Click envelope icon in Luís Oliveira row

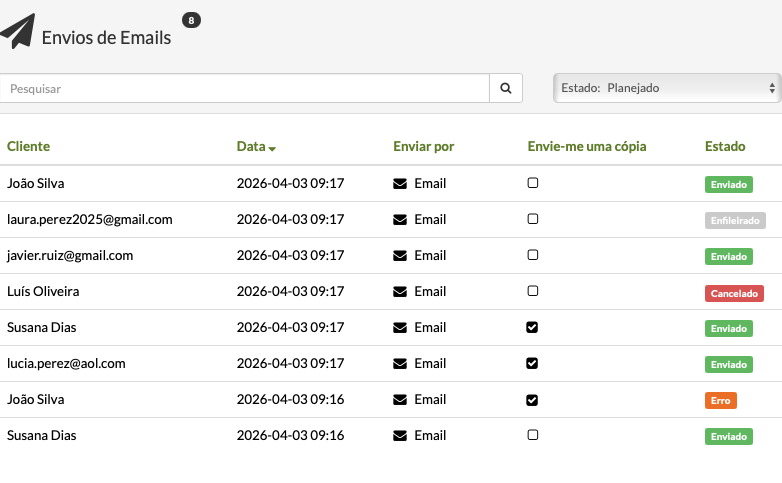click(401, 292)
